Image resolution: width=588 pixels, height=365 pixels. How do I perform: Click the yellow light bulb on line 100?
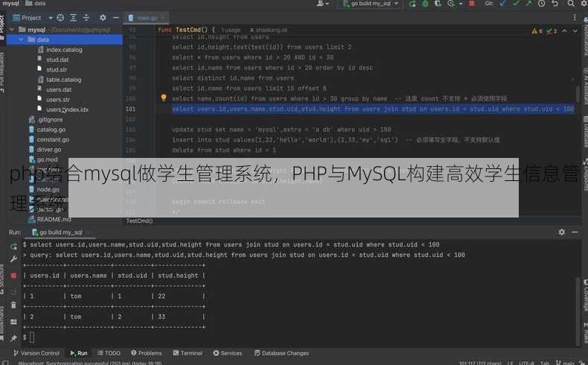point(164,98)
